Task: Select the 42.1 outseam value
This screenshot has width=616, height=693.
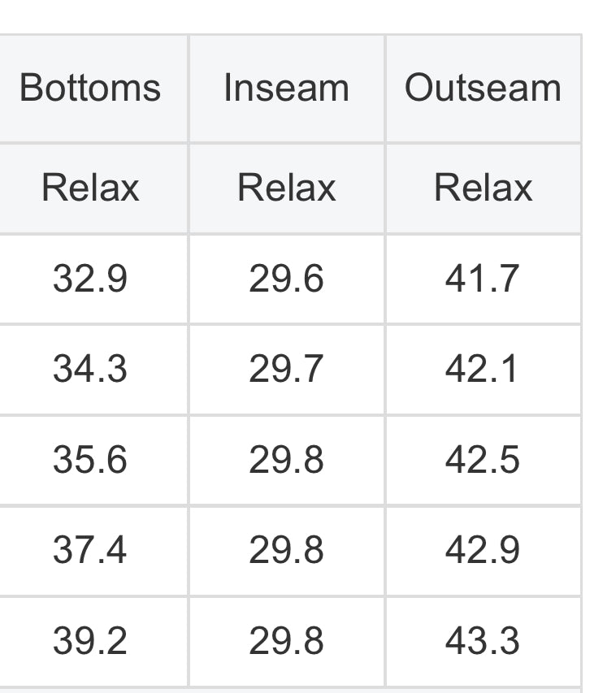Action: pos(483,370)
